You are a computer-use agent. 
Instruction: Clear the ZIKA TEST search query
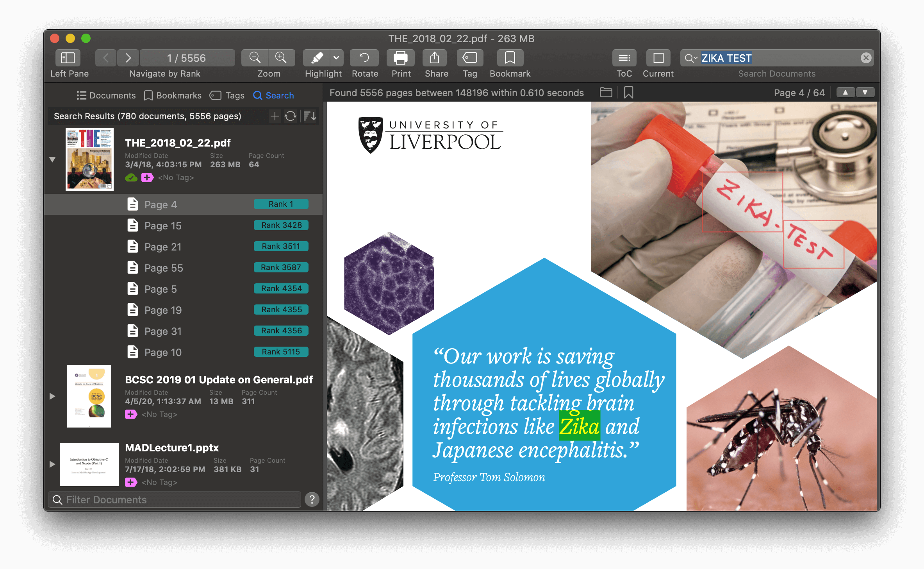(866, 57)
